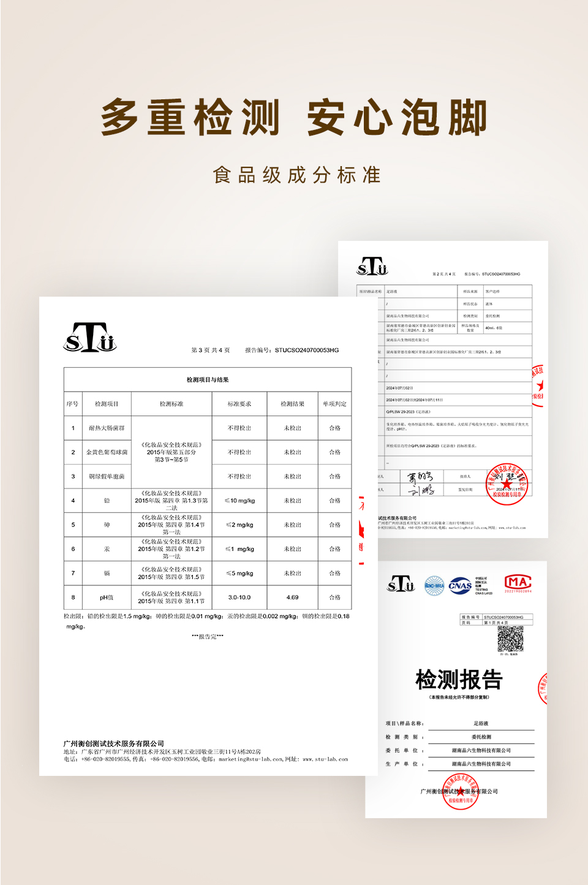Screen dimensions: 588x885
Task: Click the 第 2 页 共 4 页 indicator on the page 2 report
Action: point(444,274)
